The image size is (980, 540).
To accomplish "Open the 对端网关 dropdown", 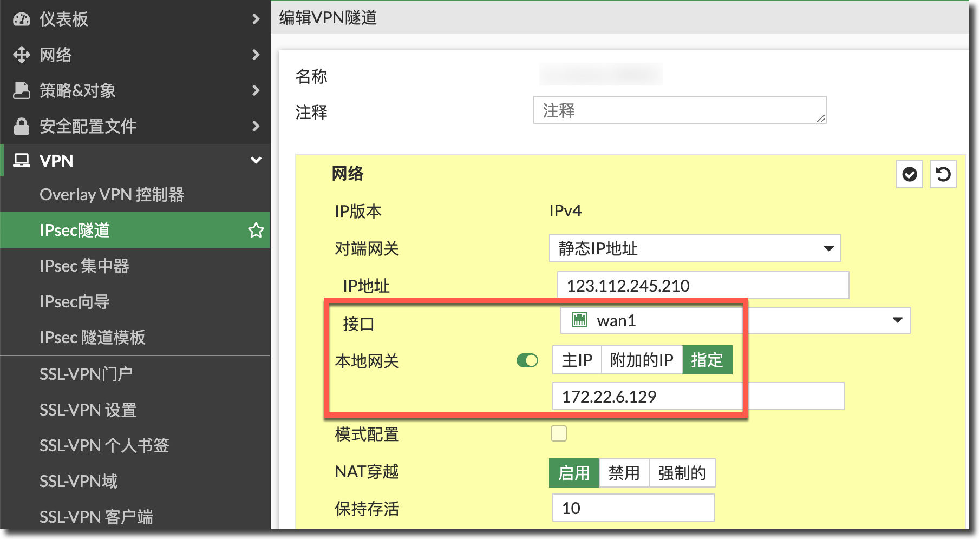I will tap(694, 248).
